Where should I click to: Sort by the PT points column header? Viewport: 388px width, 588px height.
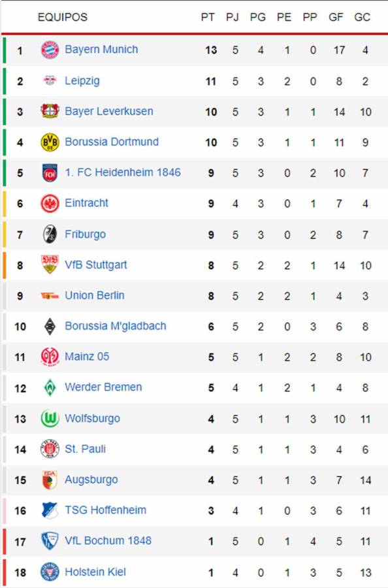209,18
